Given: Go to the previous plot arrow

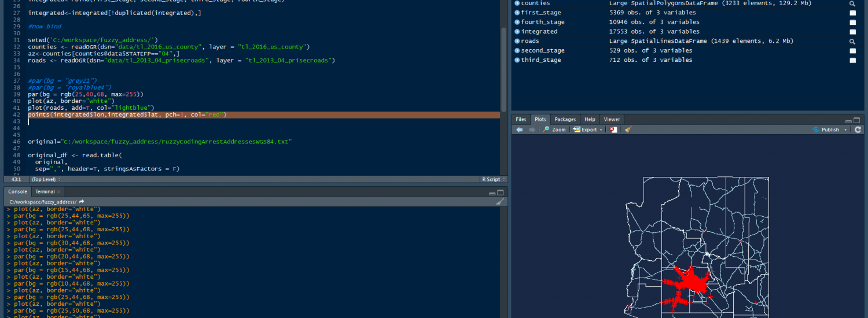Looking at the screenshot, I should tap(519, 130).
